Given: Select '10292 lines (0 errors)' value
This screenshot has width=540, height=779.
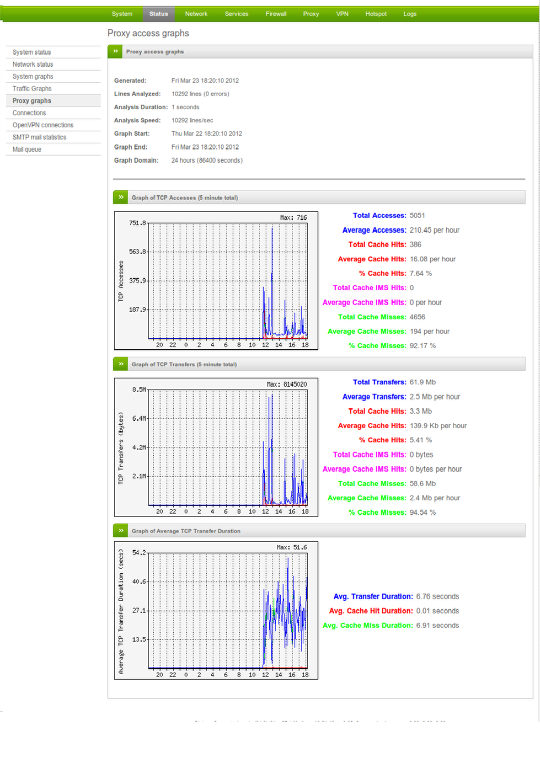Looking at the screenshot, I should [x=200, y=94].
